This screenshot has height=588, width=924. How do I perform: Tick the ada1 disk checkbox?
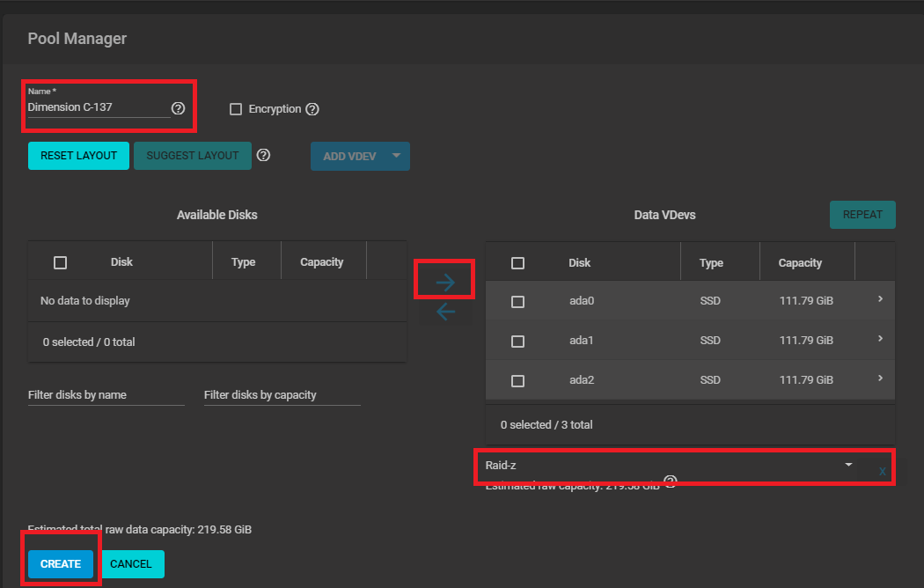tap(517, 341)
